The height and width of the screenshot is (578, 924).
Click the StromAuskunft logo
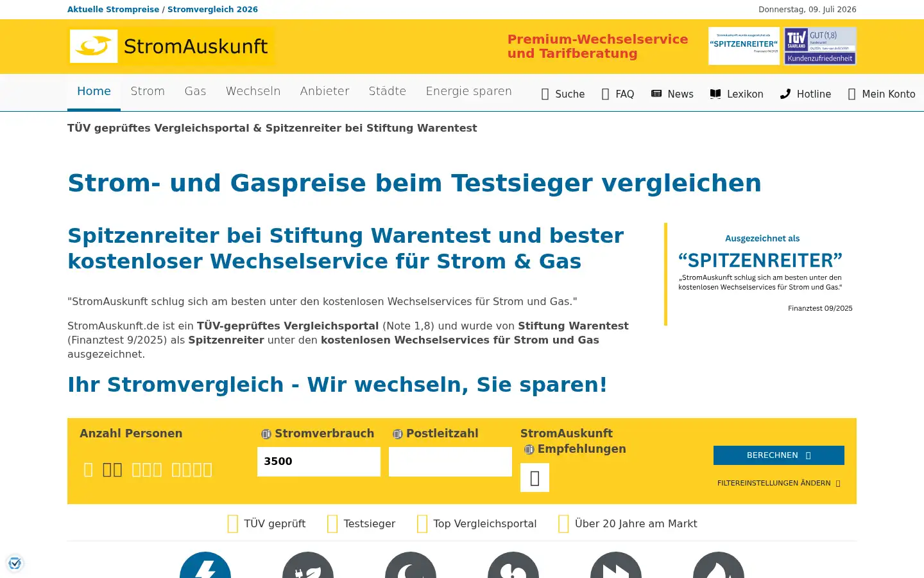coord(171,46)
